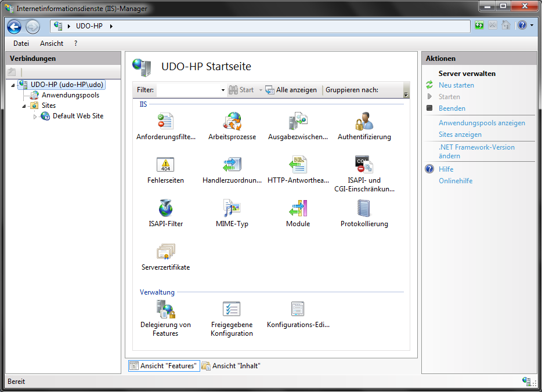Open the Fehlerseiten 404 icon
Viewport: 542px width, 392px height.
click(x=165, y=165)
